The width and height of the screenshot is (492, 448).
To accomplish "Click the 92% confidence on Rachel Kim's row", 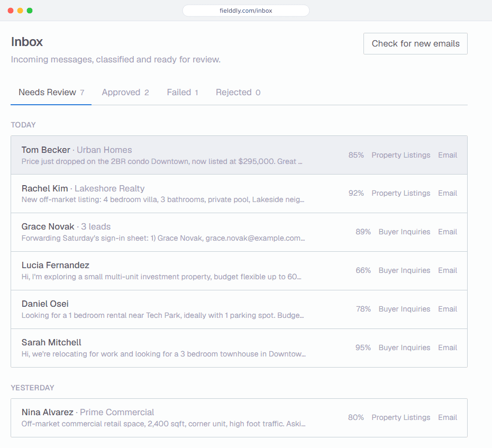I will click(x=356, y=193).
